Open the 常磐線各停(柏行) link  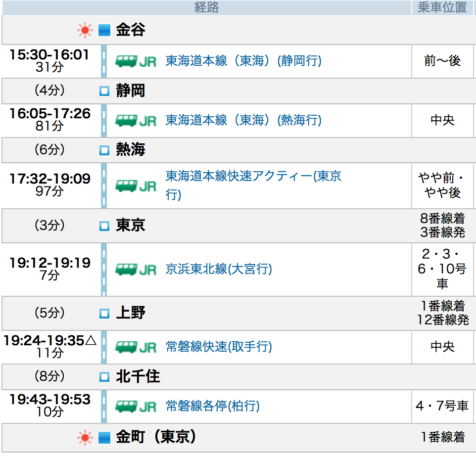(x=212, y=406)
